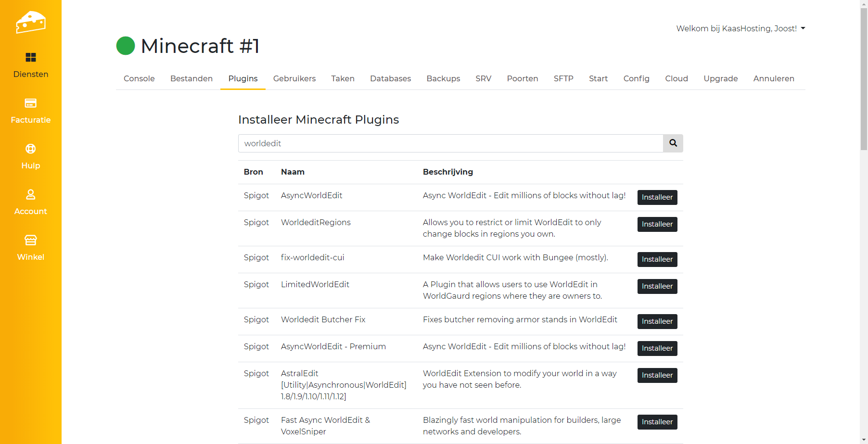Click the KaasHosting cheese logo

[x=31, y=22]
